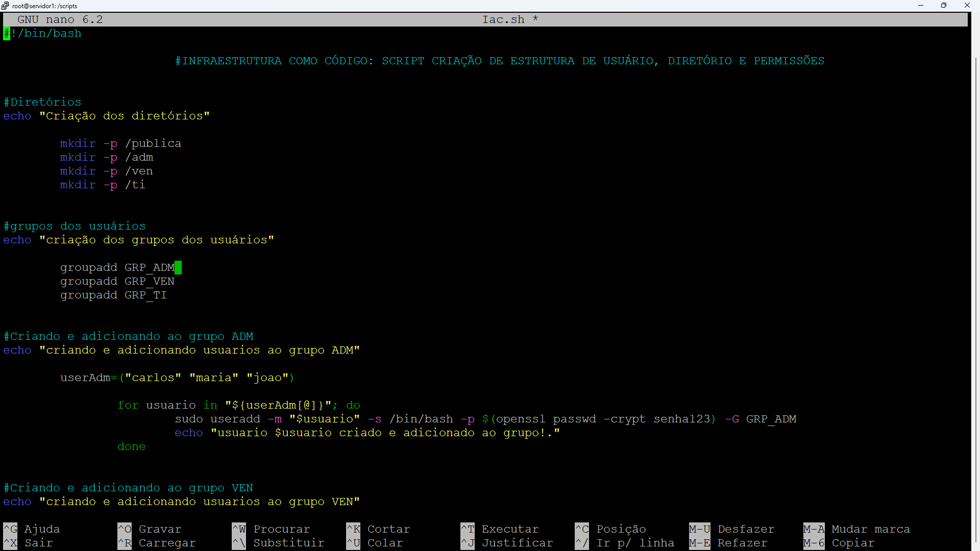Viewport: 980px width, 551px height.
Task: Click the ^X Sair exit shortcut
Action: (x=28, y=543)
